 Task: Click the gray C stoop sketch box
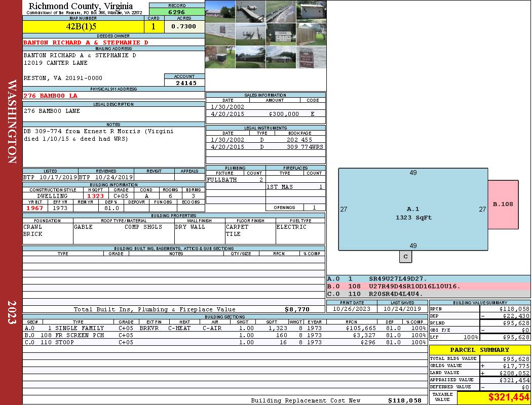point(405,257)
